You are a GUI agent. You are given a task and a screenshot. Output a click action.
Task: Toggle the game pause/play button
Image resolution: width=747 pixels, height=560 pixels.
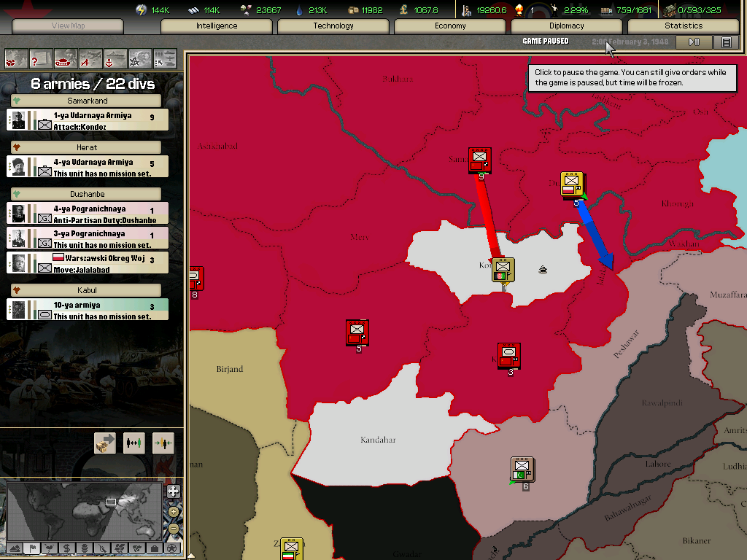pos(694,42)
